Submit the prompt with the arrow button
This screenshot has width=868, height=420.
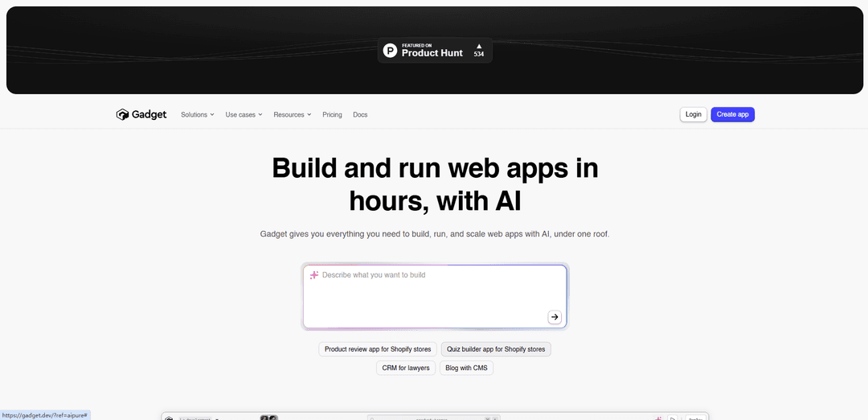[554, 317]
